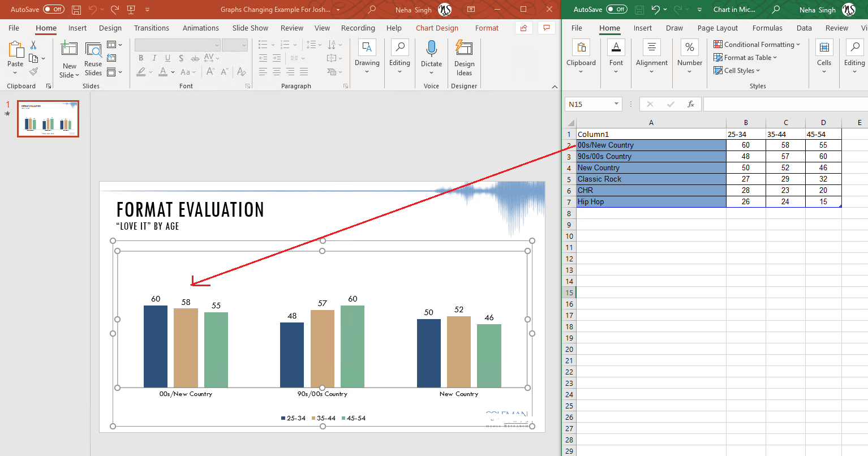
Task: Click the Select All corner in Excel sheet
Action: click(570, 123)
